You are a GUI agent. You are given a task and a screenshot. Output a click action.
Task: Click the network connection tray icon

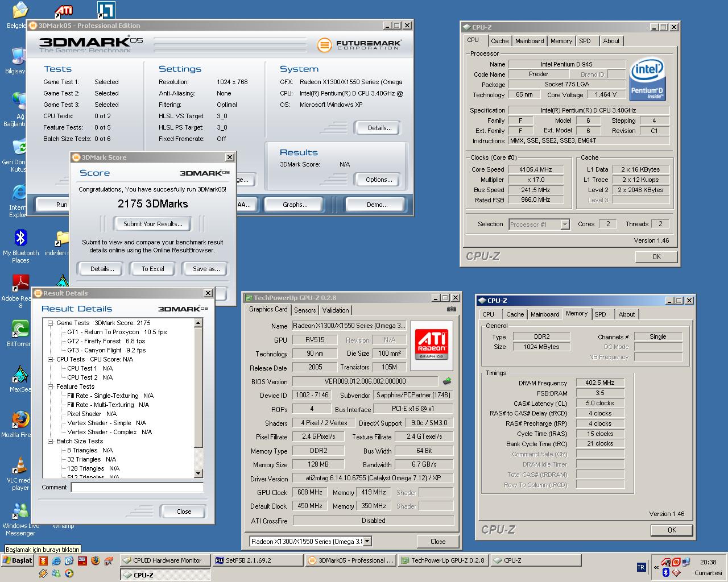pos(686,562)
